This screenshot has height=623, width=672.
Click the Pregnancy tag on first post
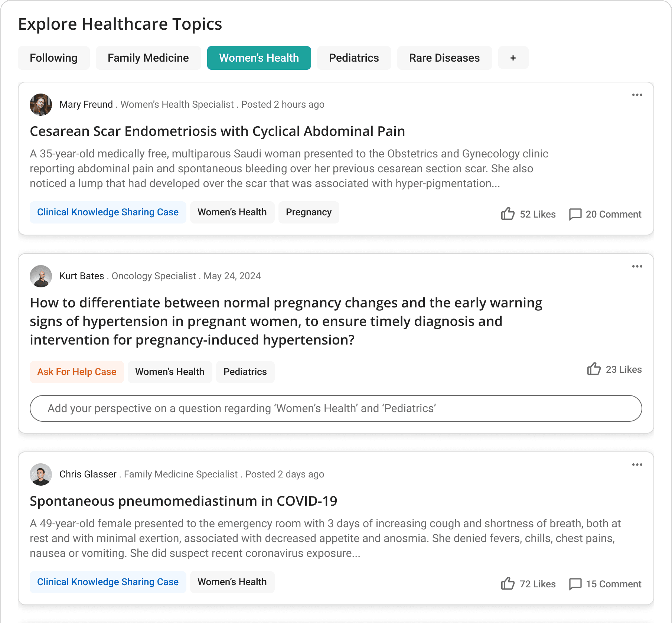tap(309, 212)
